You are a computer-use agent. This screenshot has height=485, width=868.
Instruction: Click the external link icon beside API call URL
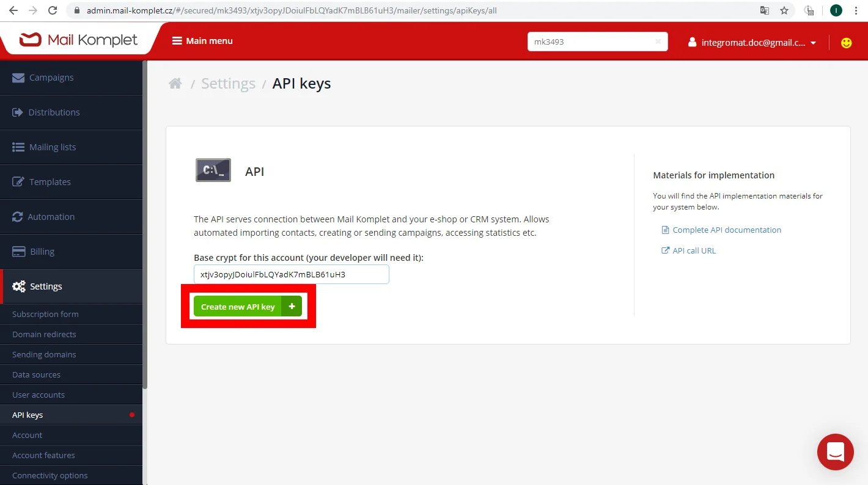click(666, 250)
